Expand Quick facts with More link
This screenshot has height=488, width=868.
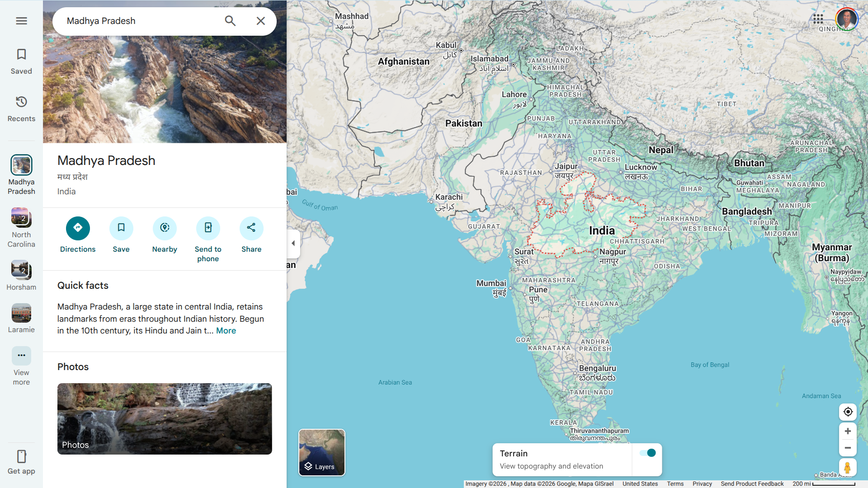coord(226,331)
